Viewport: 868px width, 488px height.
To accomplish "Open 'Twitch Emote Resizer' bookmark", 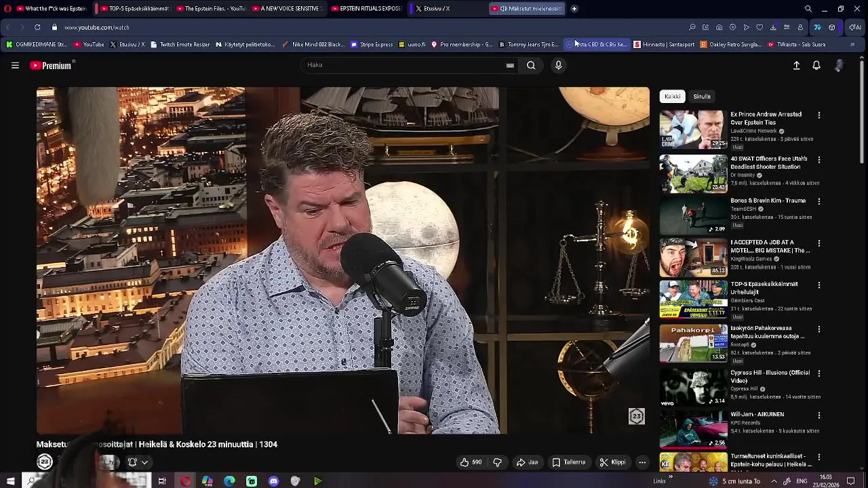I will [180, 44].
